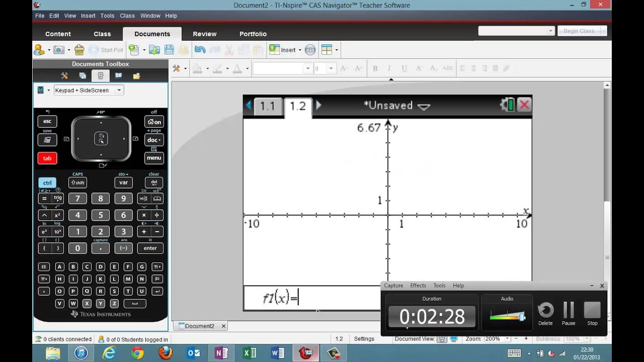Click the del key on keypad

point(154,183)
